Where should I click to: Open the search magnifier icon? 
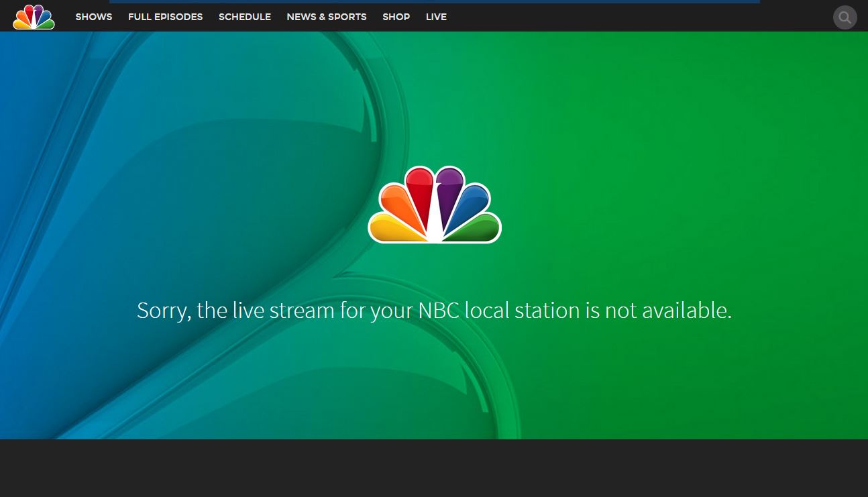coord(845,17)
